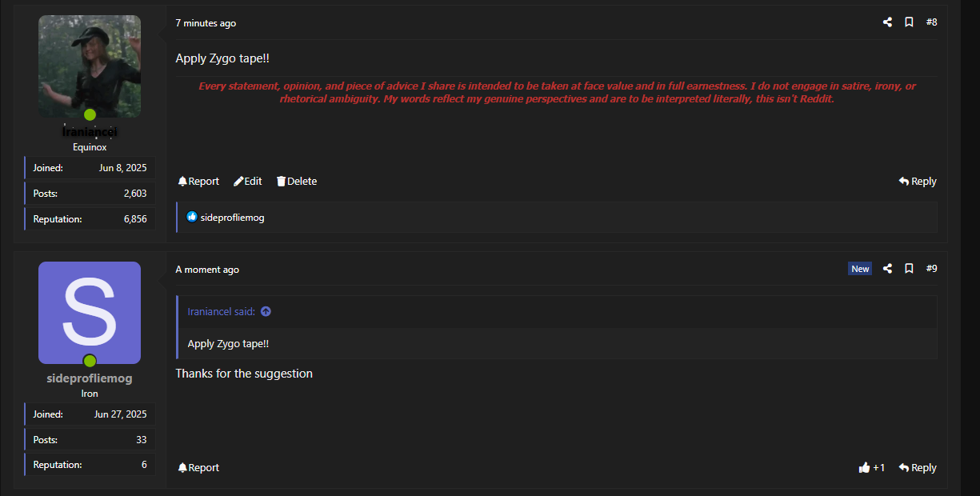Delete post #8
980x496 pixels.
pyautogui.click(x=297, y=181)
